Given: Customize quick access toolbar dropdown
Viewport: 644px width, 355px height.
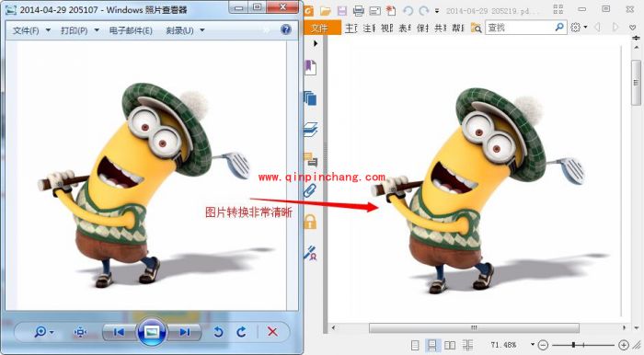Looking at the screenshot, I should (x=437, y=11).
